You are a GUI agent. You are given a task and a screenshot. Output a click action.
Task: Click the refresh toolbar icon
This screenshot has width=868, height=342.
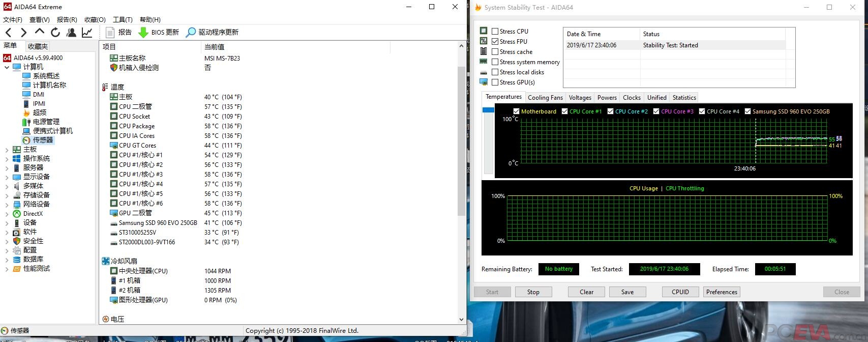coord(55,33)
